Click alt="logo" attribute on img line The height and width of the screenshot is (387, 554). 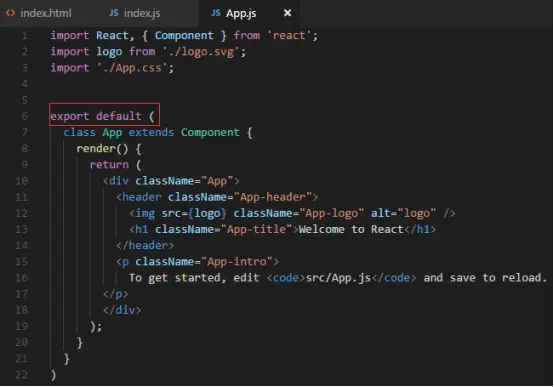(x=403, y=213)
